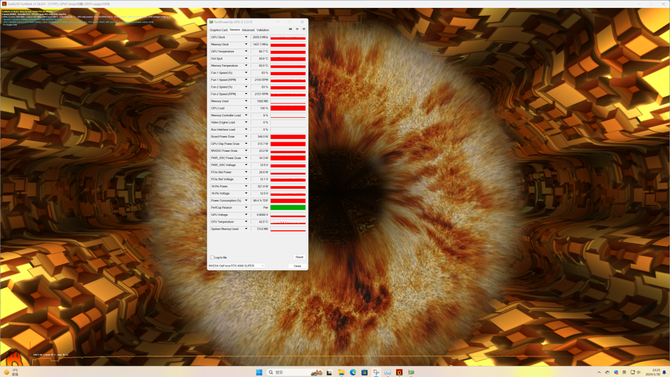This screenshot has height=377, width=670.
Task: Open the Validation tab
Action: [x=263, y=30]
